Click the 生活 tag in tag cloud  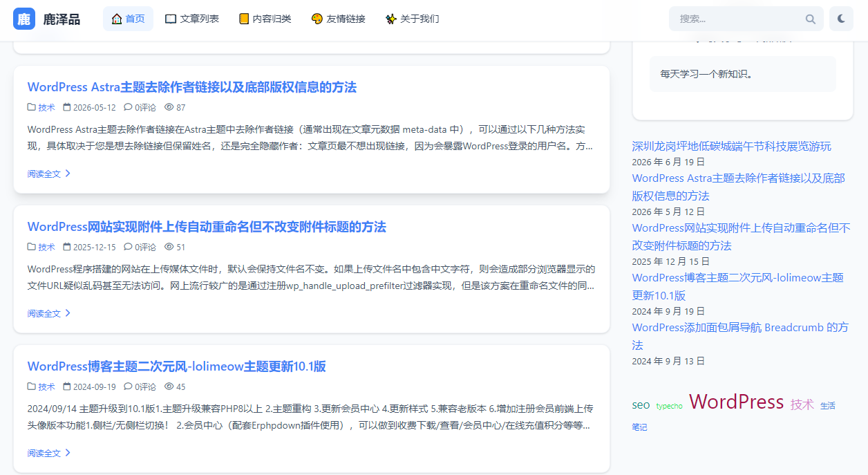[x=828, y=406]
